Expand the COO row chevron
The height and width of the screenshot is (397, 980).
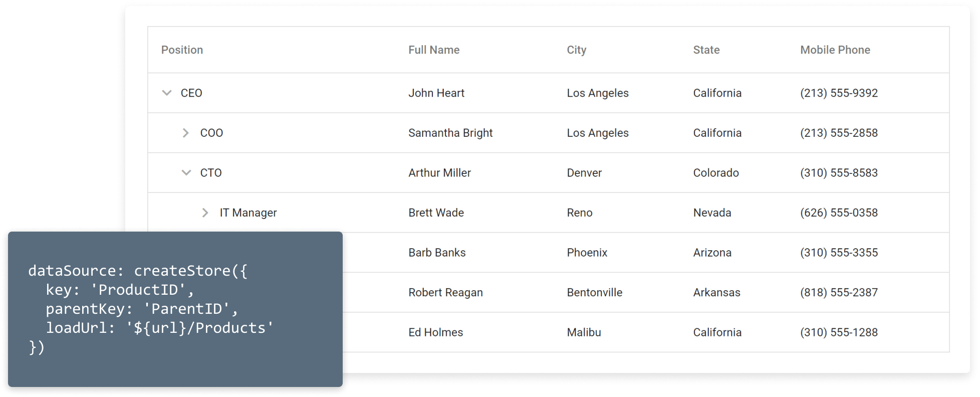186,133
